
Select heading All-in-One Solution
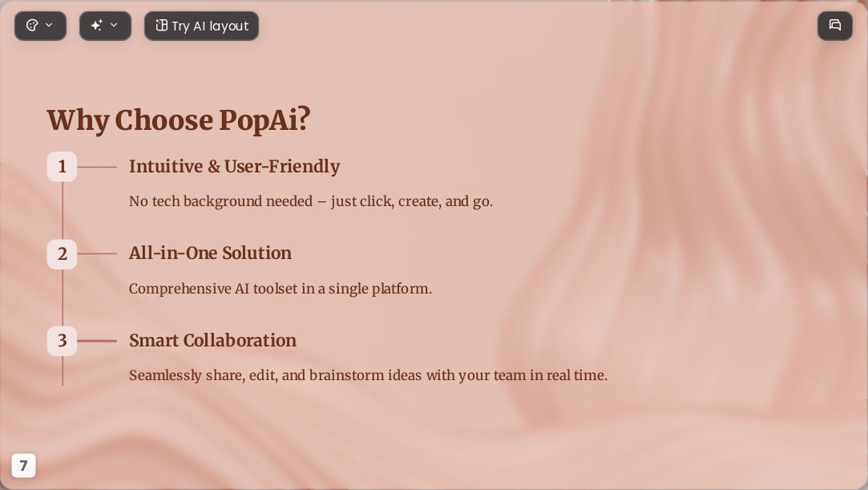pos(210,253)
